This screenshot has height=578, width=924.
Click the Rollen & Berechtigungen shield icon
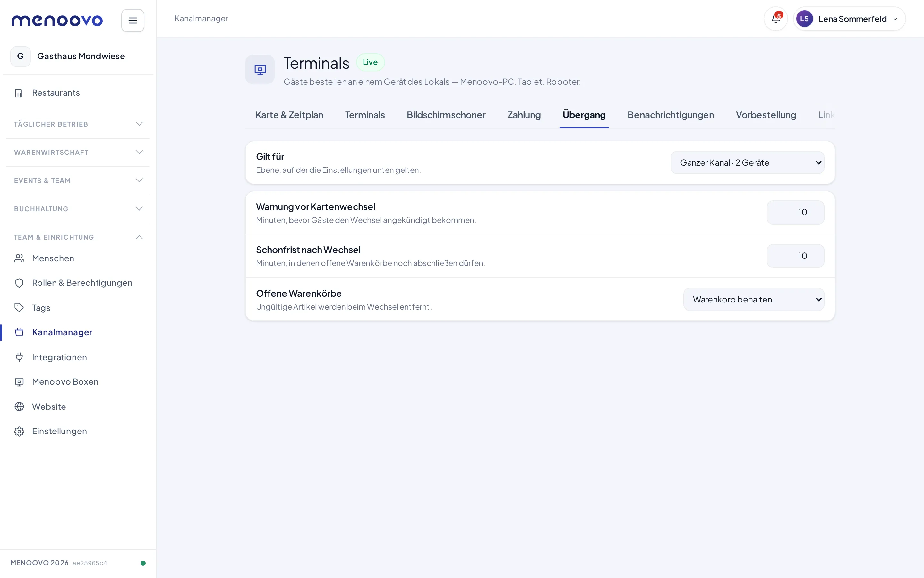pos(19,283)
